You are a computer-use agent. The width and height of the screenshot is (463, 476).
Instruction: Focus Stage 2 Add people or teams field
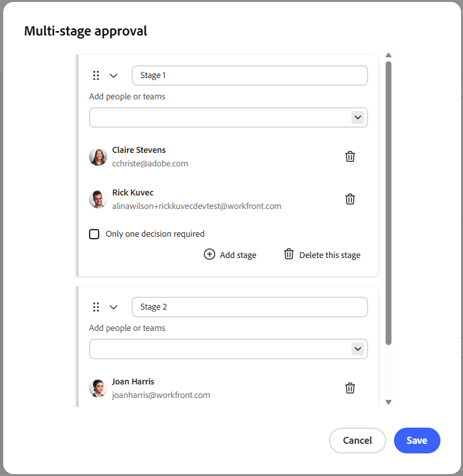pos(228,349)
